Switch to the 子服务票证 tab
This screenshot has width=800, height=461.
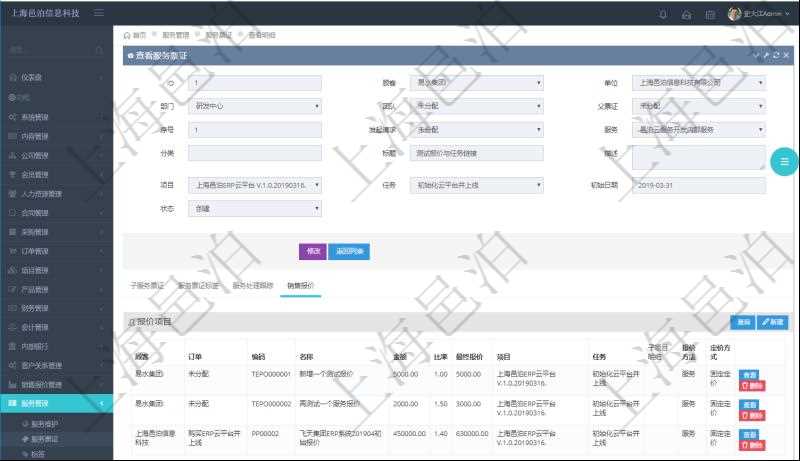tap(147, 285)
